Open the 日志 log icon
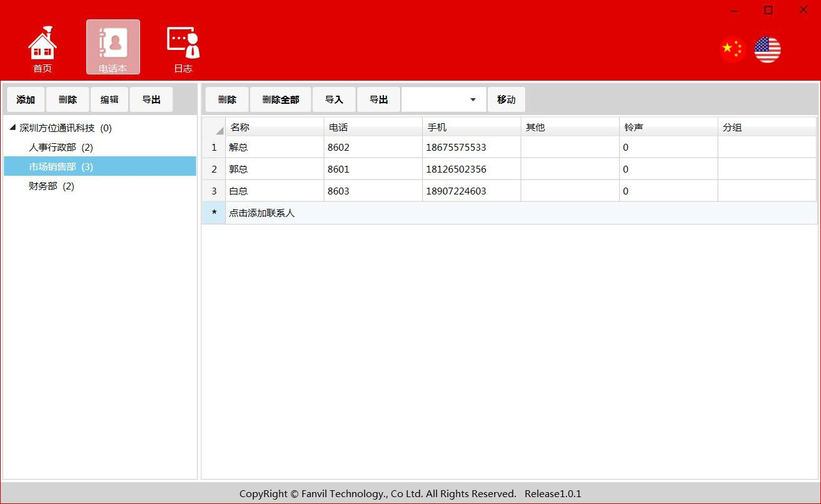 point(183,49)
